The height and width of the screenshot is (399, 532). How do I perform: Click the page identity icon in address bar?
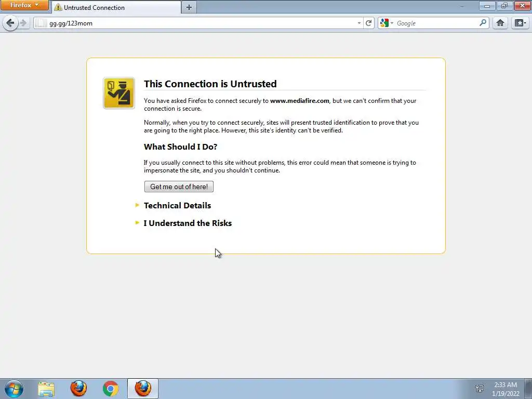41,23
